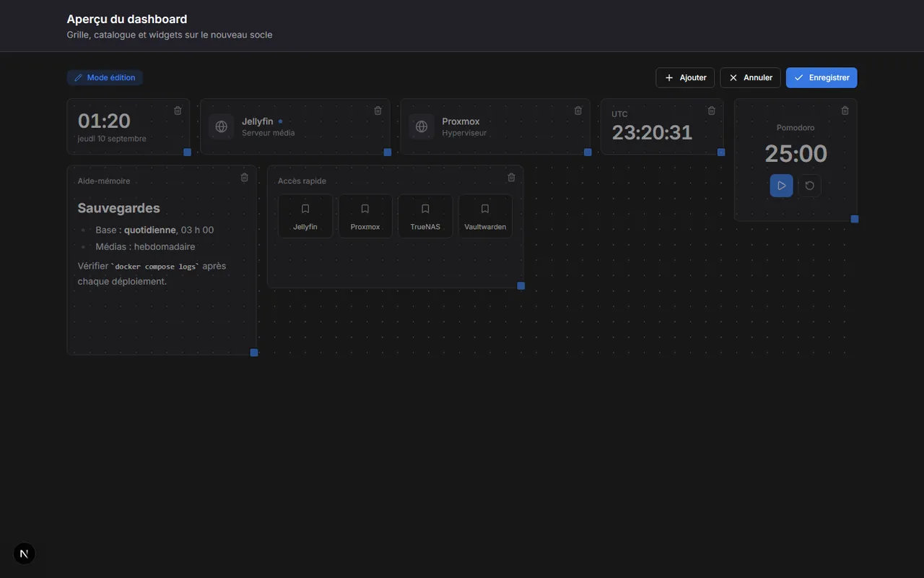Delete the Pomodoro widget via its trash icon
Viewport: 924px width, 578px height.
(845, 111)
